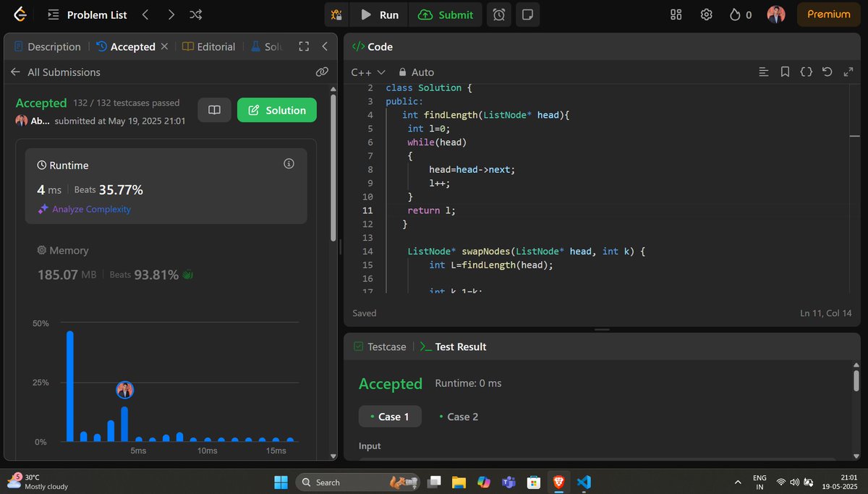The height and width of the screenshot is (494, 868).
Task: Select Case 2
Action: coord(459,417)
